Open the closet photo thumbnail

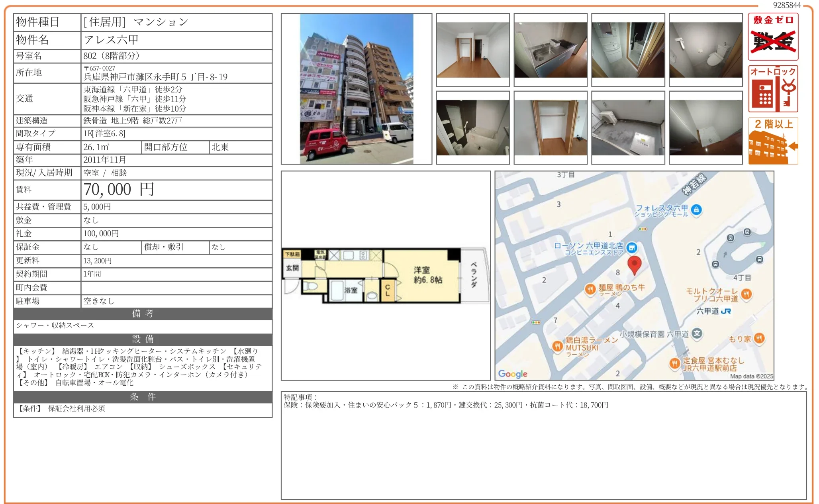[x=551, y=127]
